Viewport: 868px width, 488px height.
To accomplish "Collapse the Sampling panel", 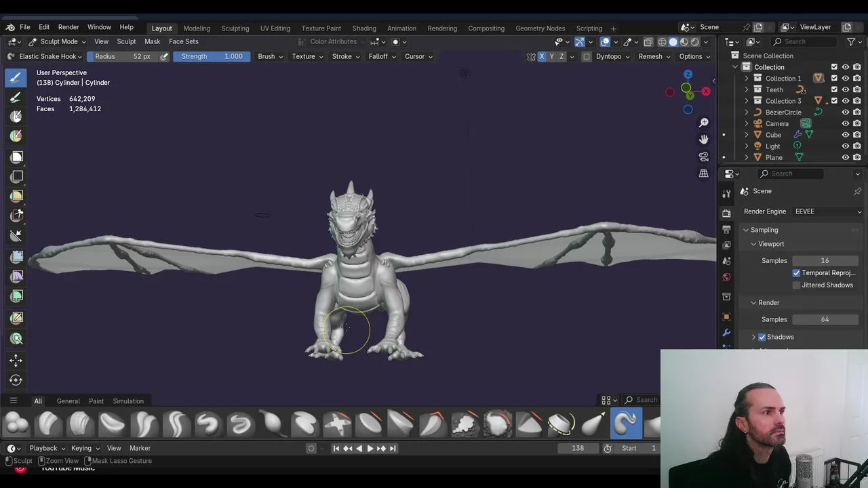I will [x=746, y=230].
